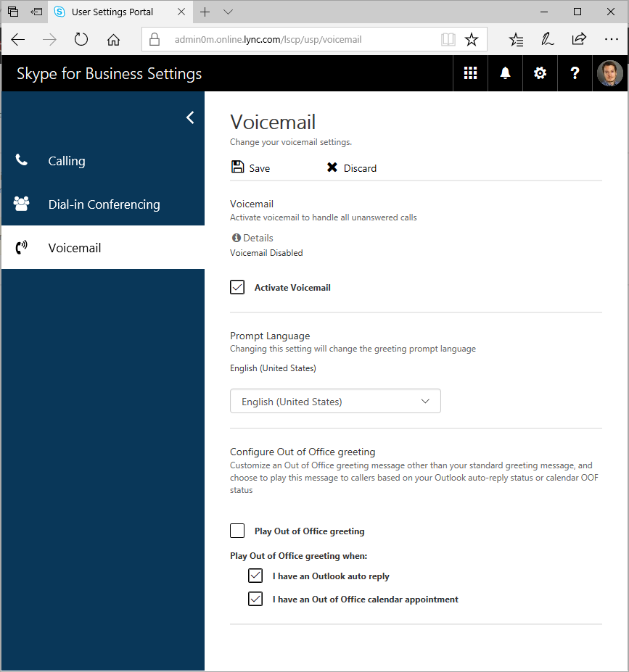The width and height of the screenshot is (629, 672).
Task: Open the settings gear icon
Action: pos(540,72)
